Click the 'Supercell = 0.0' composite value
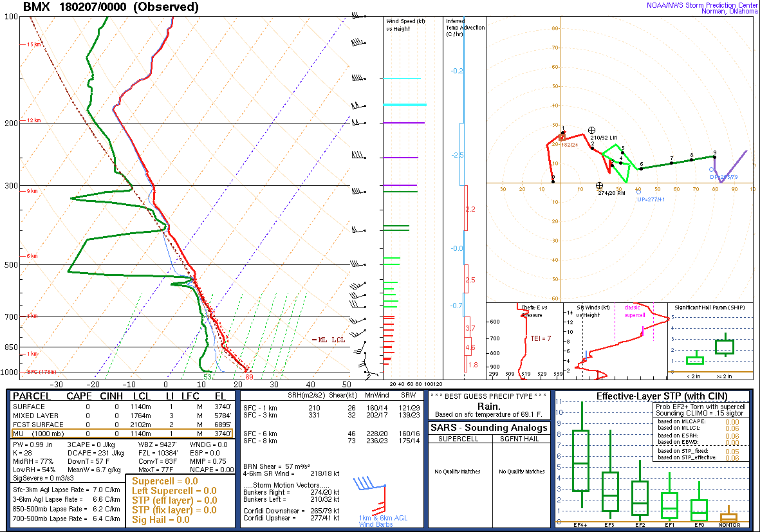The image size is (760, 532). [165, 481]
